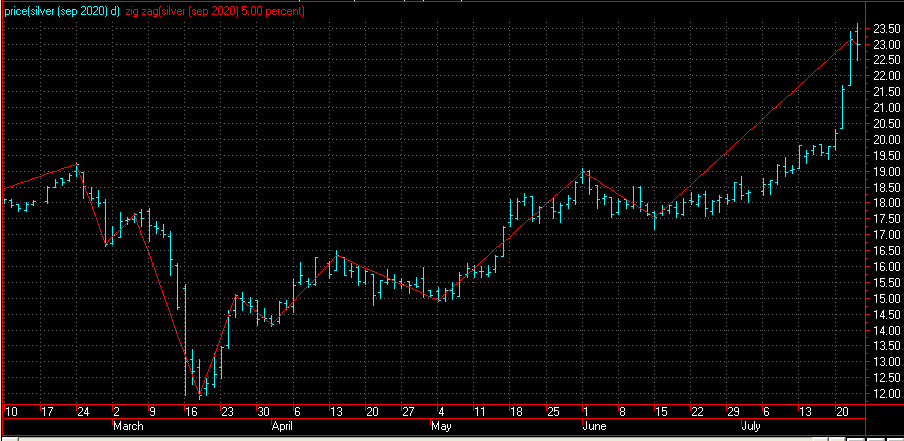Click the date label 25 on time axis
This screenshot has height=441, width=904.
(x=553, y=412)
